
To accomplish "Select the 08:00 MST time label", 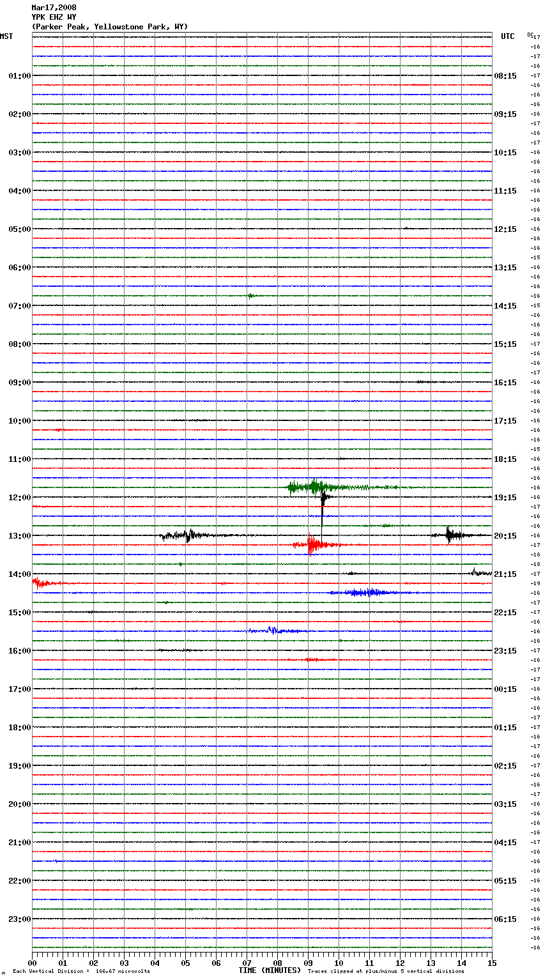I will (x=20, y=344).
